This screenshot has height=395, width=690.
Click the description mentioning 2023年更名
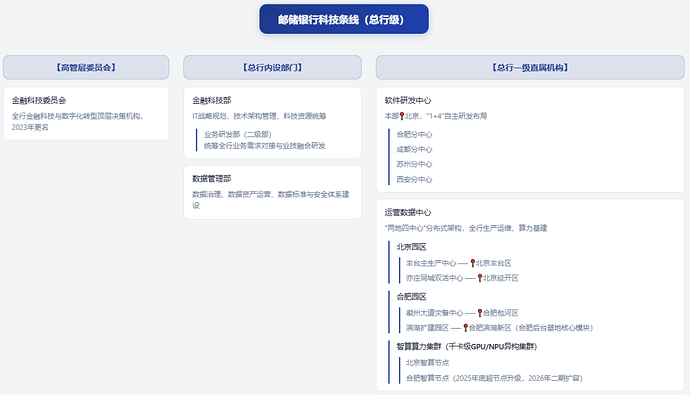pyautogui.click(x=77, y=121)
